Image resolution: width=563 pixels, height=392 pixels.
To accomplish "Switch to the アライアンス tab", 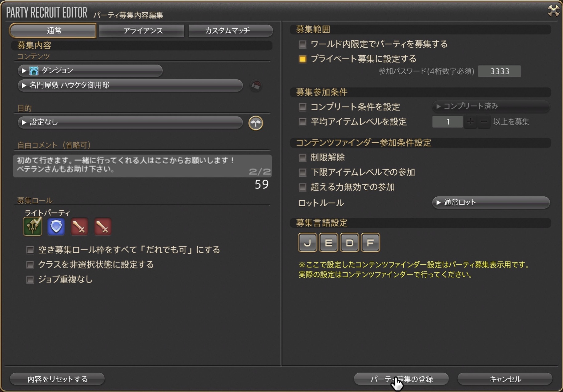I will coord(143,31).
